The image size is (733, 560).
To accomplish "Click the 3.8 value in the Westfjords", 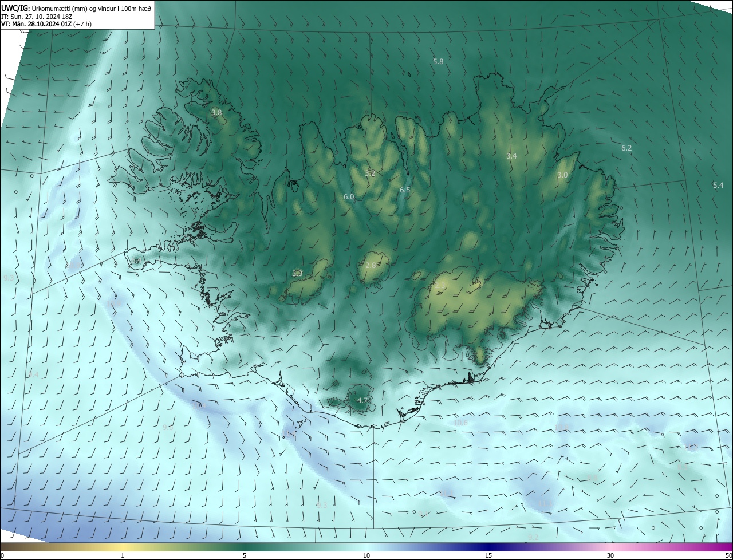I will point(216,113).
